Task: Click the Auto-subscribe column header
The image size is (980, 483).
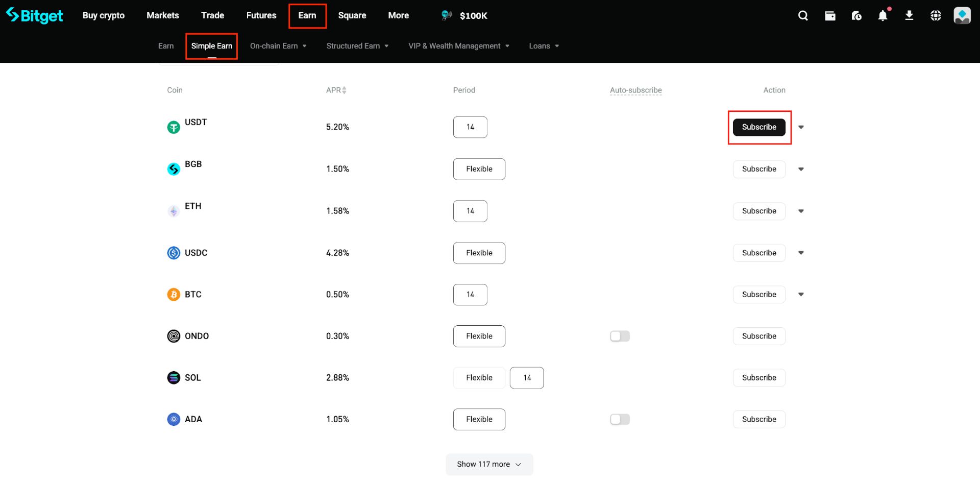Action: [636, 90]
